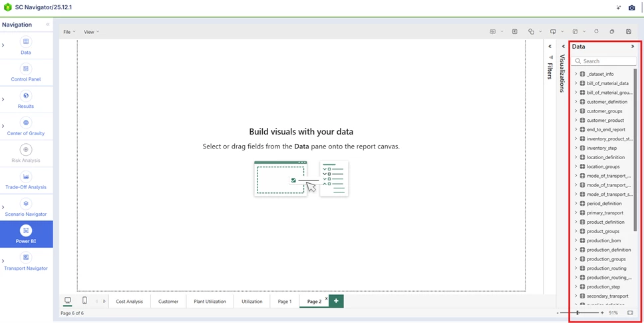The width and height of the screenshot is (644, 323).
Task: Switch to Utilization page tab
Action: tap(251, 301)
